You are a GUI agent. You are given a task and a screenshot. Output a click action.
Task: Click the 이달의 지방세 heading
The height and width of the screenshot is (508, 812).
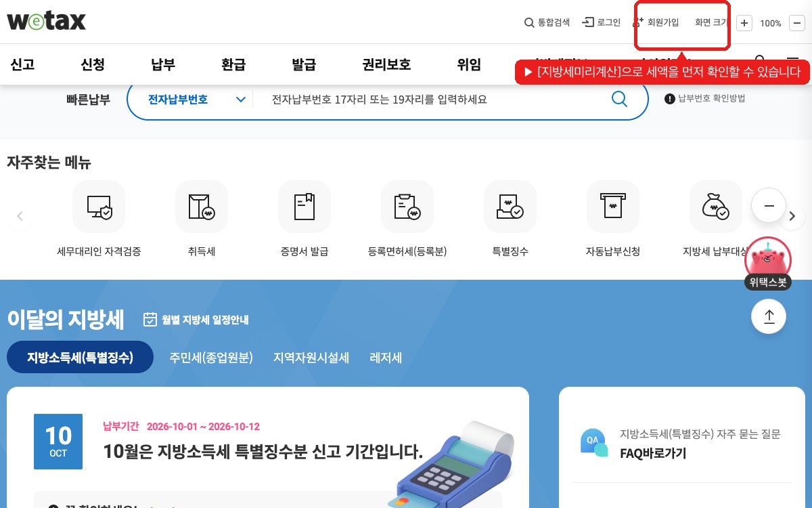[66, 320]
